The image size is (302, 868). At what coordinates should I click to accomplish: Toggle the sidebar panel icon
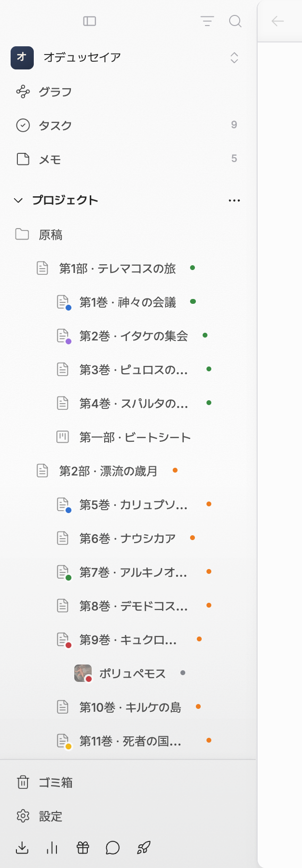click(x=90, y=21)
